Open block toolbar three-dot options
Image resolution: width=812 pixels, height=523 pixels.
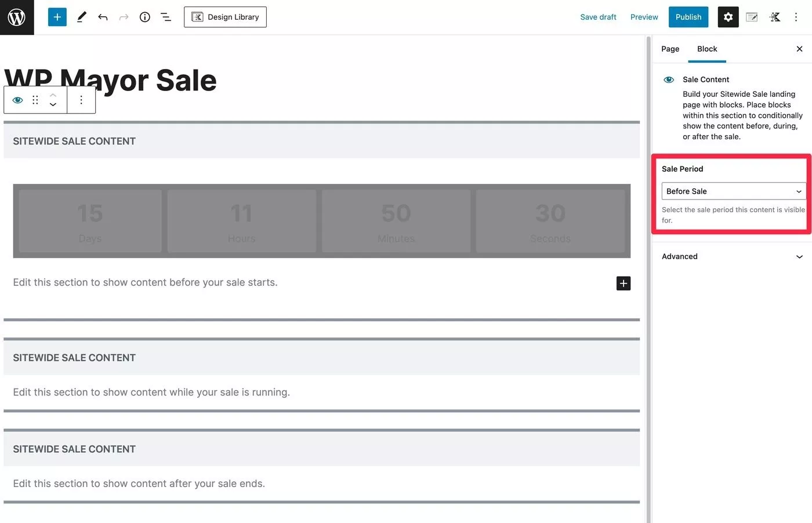(81, 100)
